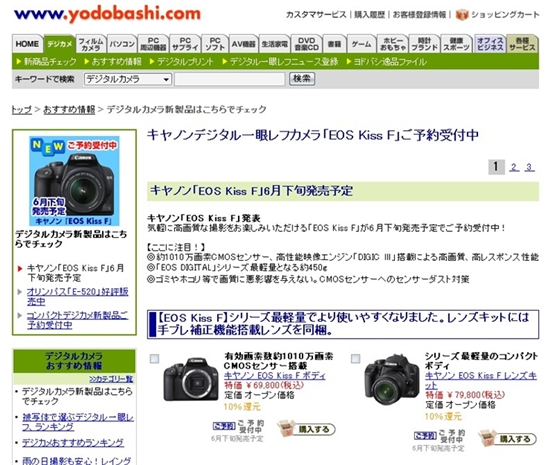550x465 pixels.
Task: Open the AV機器 tab
Action: 243,44
